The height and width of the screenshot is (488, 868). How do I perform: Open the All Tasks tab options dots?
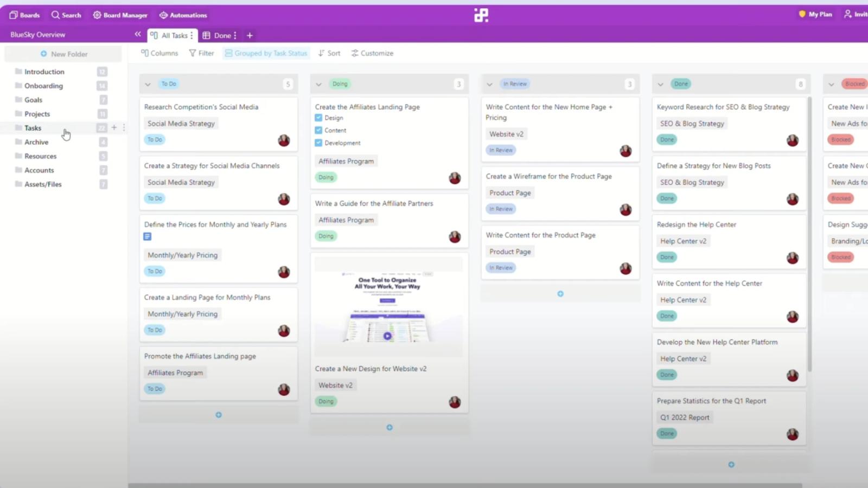[x=192, y=35]
